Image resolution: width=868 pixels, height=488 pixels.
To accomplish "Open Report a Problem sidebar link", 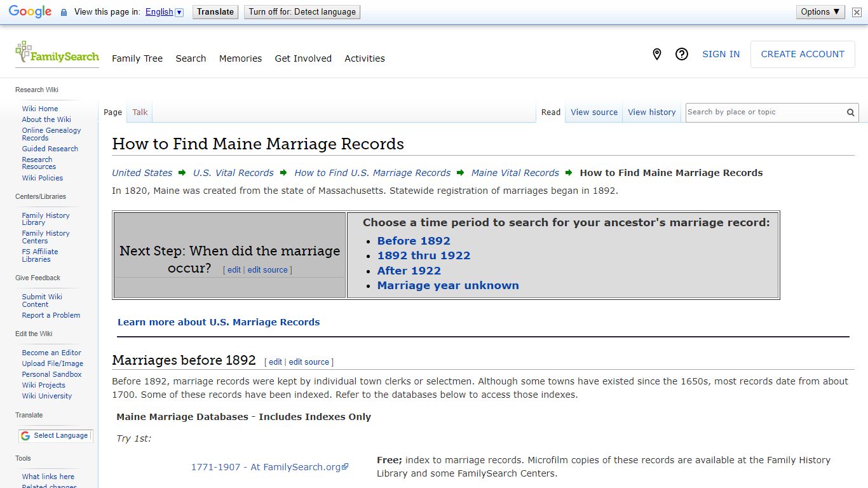I will (51, 315).
